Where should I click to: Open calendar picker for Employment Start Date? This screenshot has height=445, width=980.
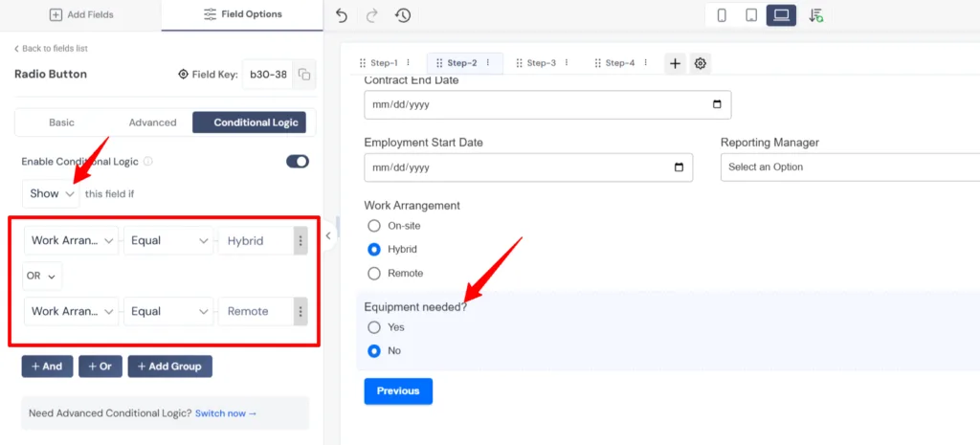tap(679, 167)
